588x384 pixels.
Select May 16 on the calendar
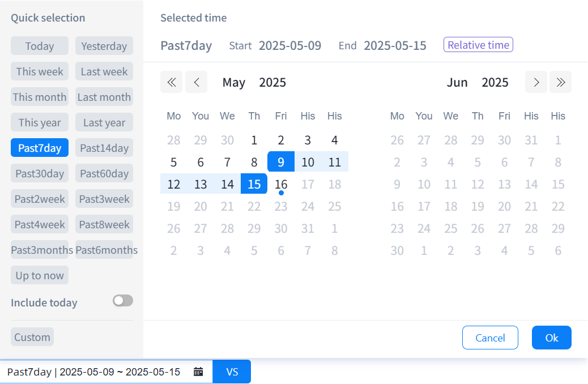coord(281,184)
